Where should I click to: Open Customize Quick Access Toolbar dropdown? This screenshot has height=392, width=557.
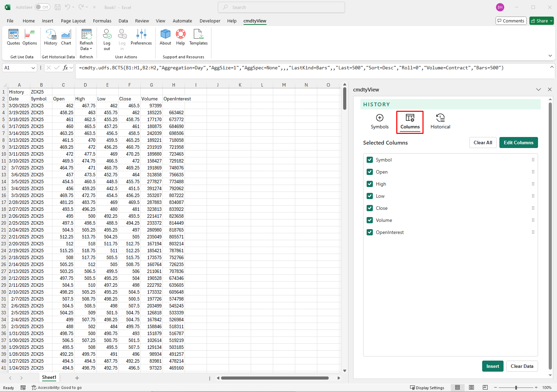[95, 7]
